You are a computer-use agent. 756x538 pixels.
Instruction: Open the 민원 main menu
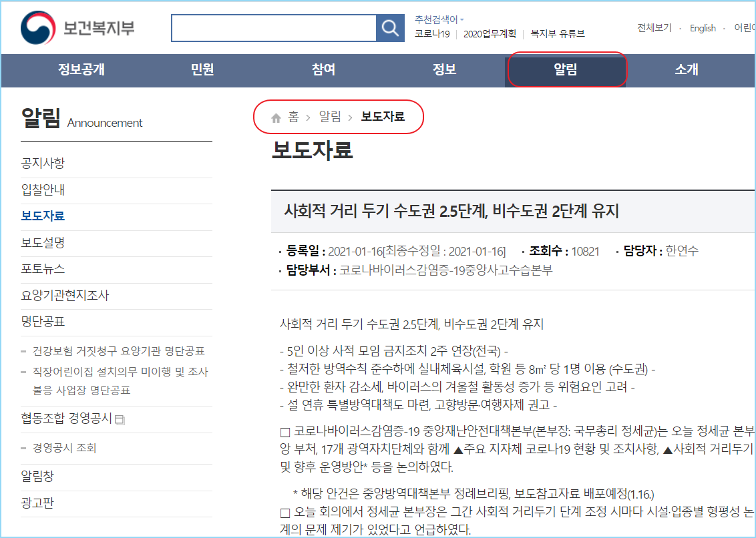pos(202,70)
